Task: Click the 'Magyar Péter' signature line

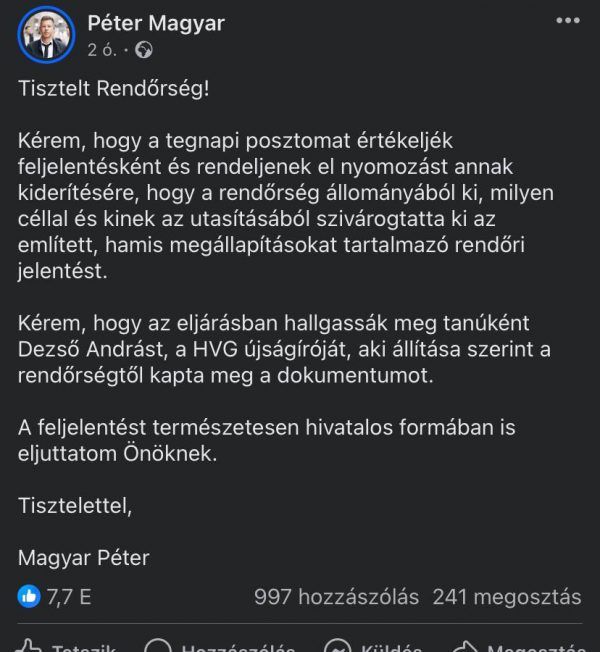Action: pos(84,558)
